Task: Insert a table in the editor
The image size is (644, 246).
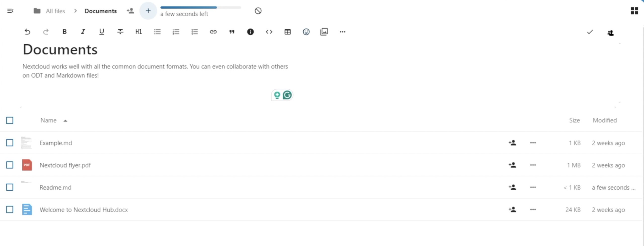Action: tap(288, 32)
